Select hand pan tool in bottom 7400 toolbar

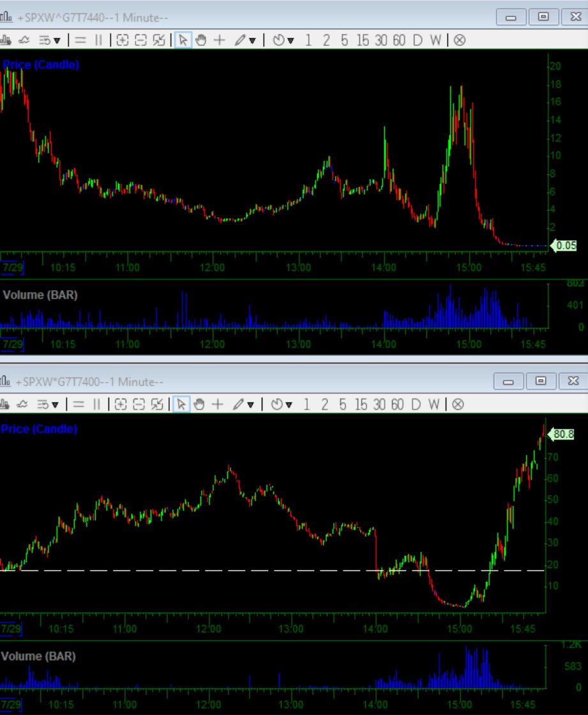point(199,404)
